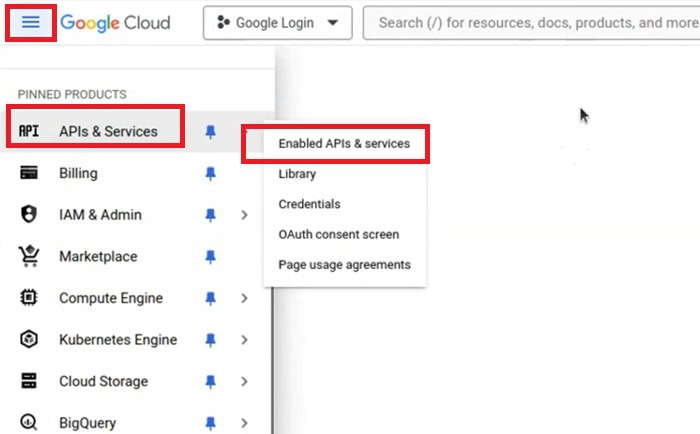Open IAM & Admin menu entry
Image resolution: width=700 pixels, height=434 pixels.
point(100,215)
